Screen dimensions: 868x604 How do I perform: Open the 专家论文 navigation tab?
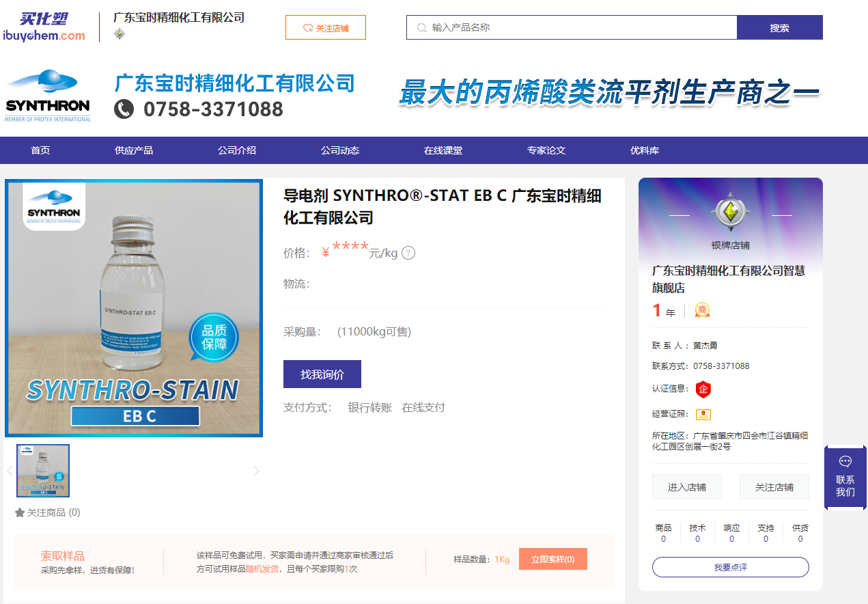tap(546, 150)
